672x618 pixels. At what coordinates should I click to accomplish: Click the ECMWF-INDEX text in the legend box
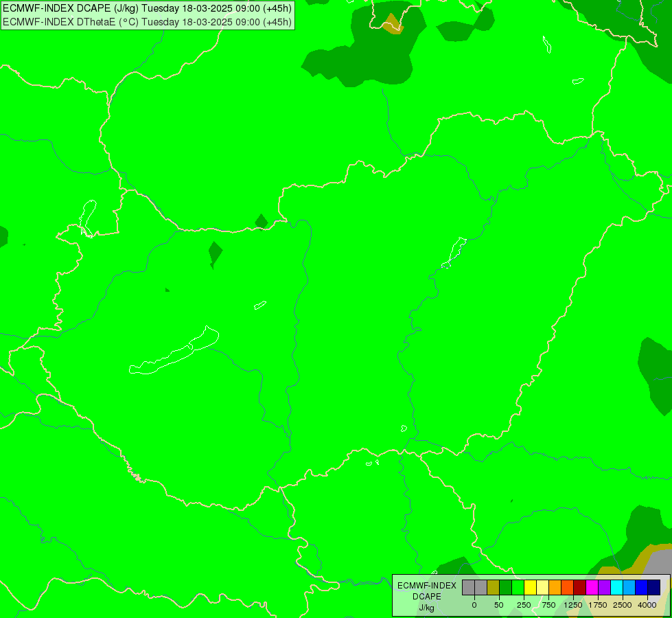[x=427, y=586]
